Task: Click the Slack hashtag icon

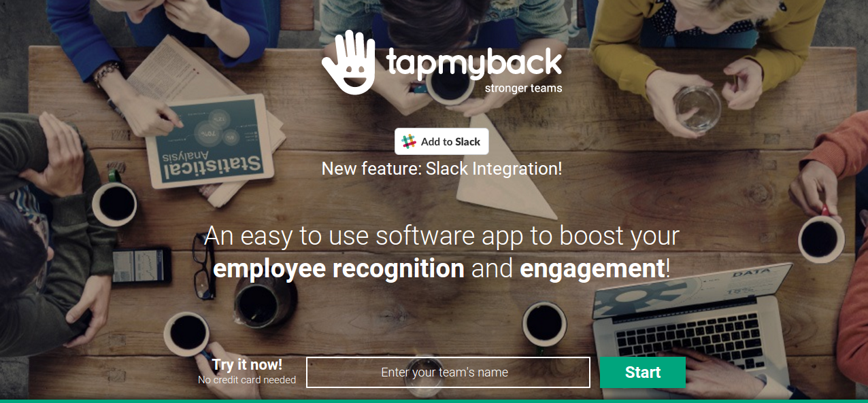Action: pos(409,141)
